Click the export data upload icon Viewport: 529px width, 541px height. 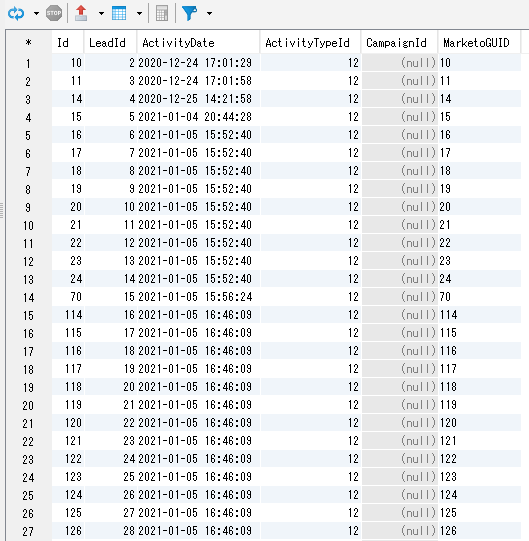[x=81, y=13]
